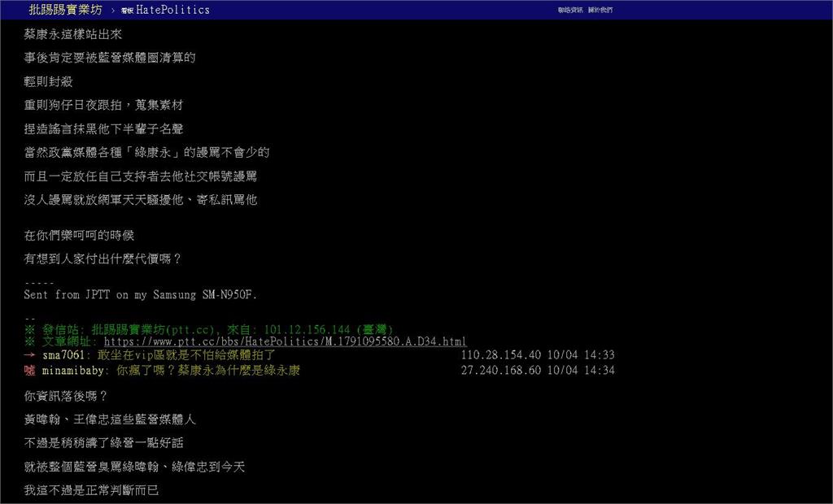Image resolution: width=833 pixels, height=504 pixels.
Task: Click the line '捏造謠言抹黑他下半輩子名聲'
Action: (103, 129)
